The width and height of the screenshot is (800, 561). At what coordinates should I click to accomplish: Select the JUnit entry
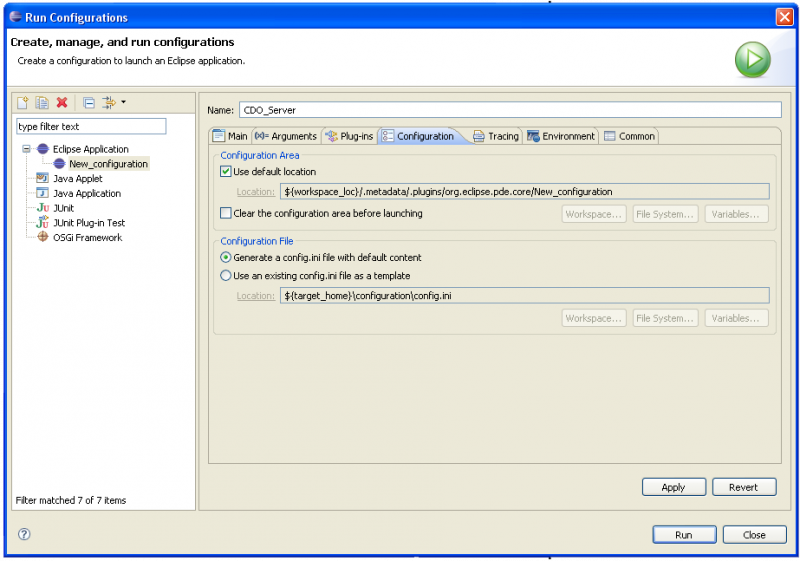click(63, 208)
